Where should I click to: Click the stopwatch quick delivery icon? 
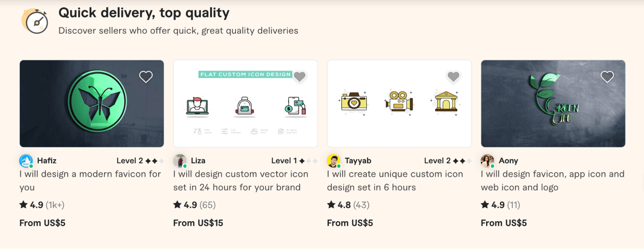click(36, 22)
